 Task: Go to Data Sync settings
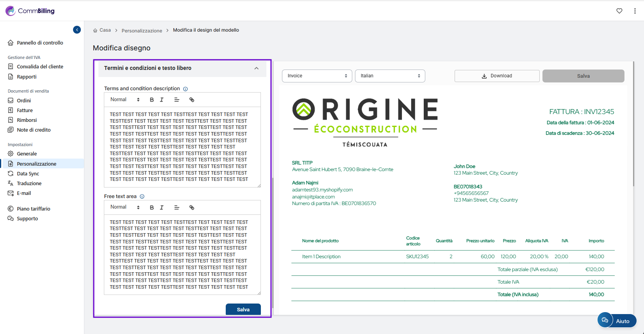click(x=28, y=174)
